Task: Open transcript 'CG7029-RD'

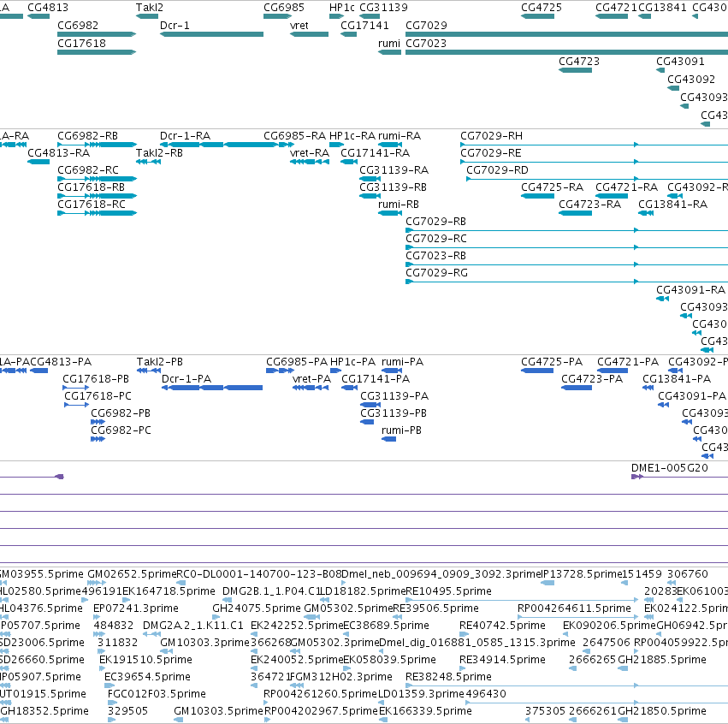Action: (x=497, y=170)
